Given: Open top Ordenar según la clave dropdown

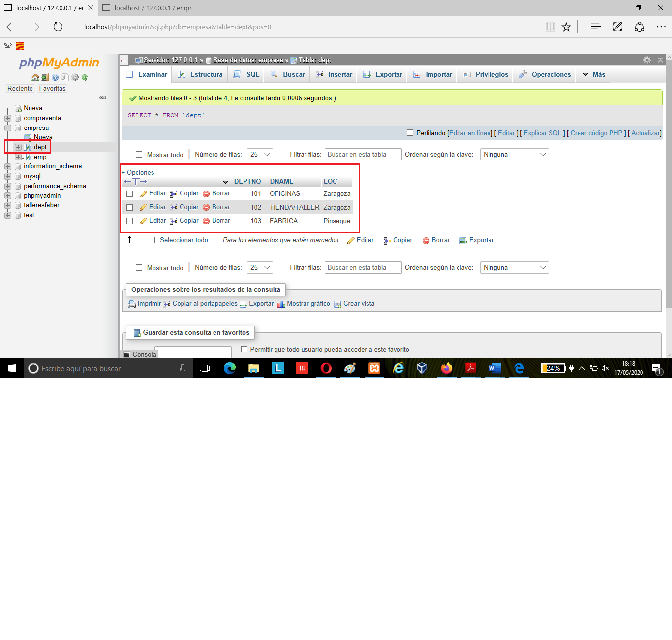Looking at the screenshot, I should 514,155.
